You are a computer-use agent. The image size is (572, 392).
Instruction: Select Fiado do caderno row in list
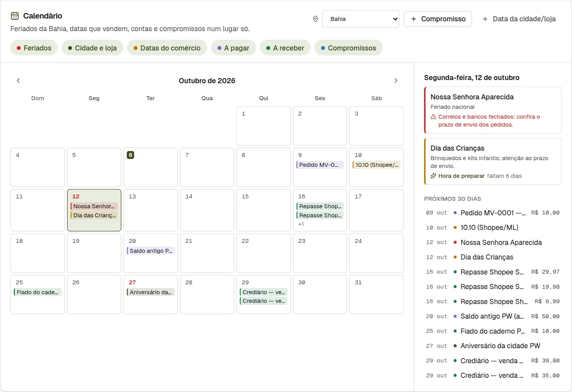tap(493, 331)
